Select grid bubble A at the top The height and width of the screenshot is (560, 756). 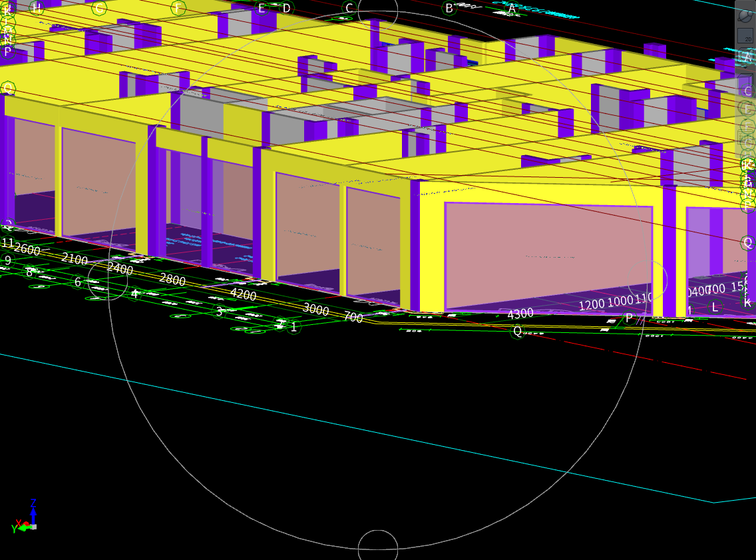pos(512,8)
